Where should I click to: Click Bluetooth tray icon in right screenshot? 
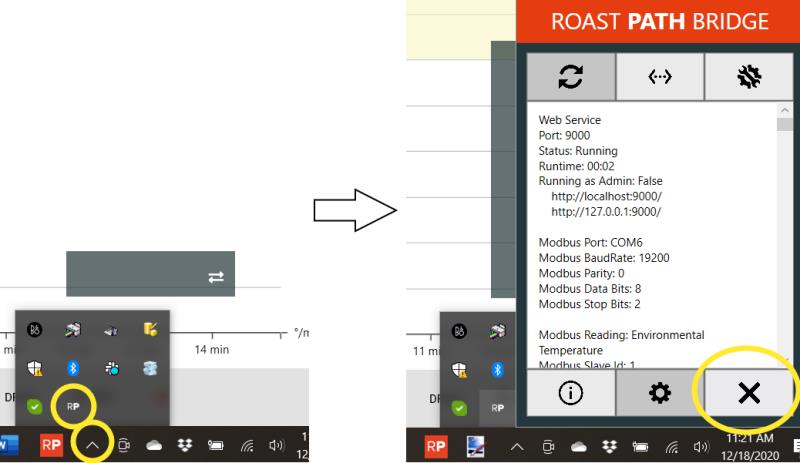point(497,370)
